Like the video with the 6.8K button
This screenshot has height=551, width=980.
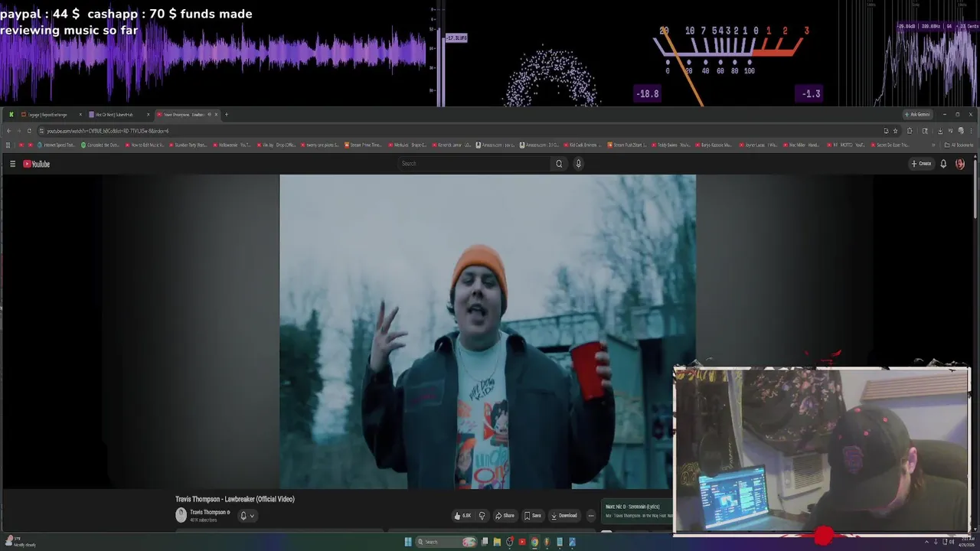(462, 516)
